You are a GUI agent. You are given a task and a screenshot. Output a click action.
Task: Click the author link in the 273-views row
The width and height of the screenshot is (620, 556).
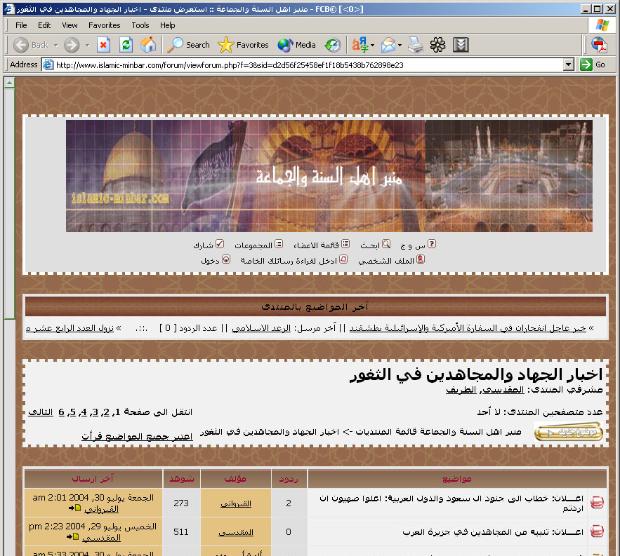[x=236, y=504]
